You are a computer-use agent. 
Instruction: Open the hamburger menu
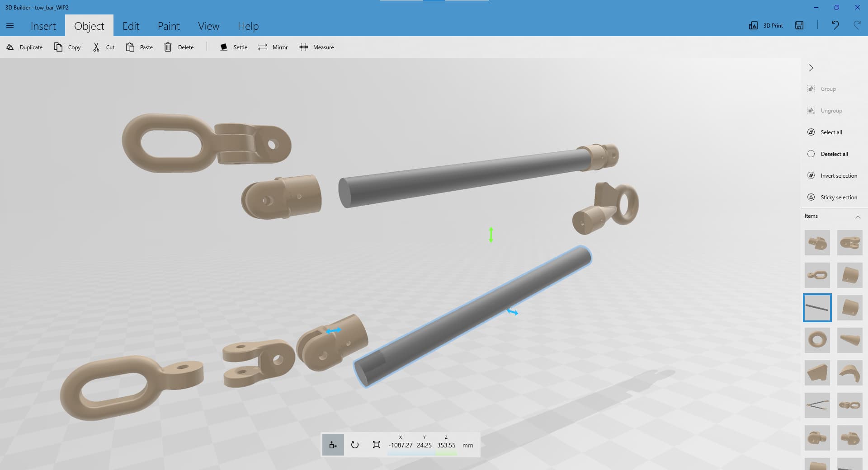tap(10, 26)
